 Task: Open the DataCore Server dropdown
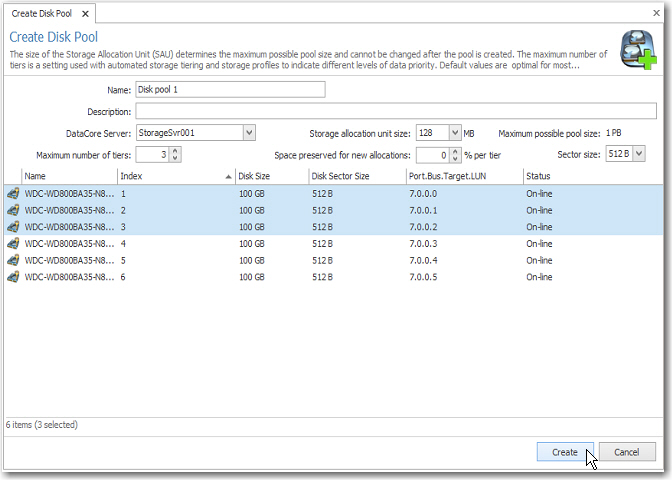click(x=249, y=132)
